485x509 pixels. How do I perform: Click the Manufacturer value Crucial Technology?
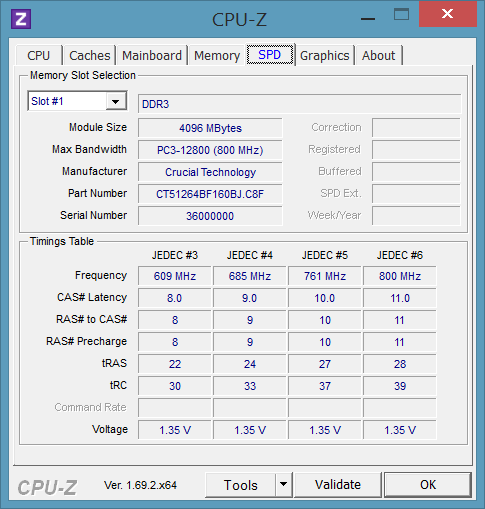coord(210,172)
